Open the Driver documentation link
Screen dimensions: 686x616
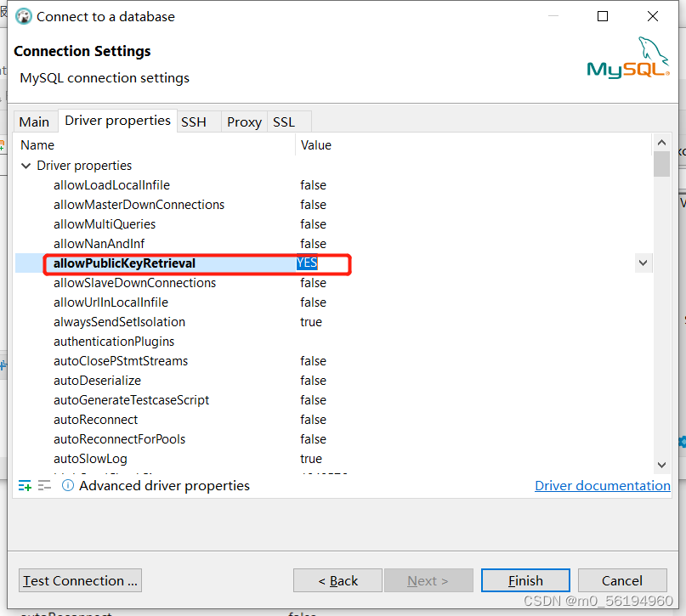(602, 485)
